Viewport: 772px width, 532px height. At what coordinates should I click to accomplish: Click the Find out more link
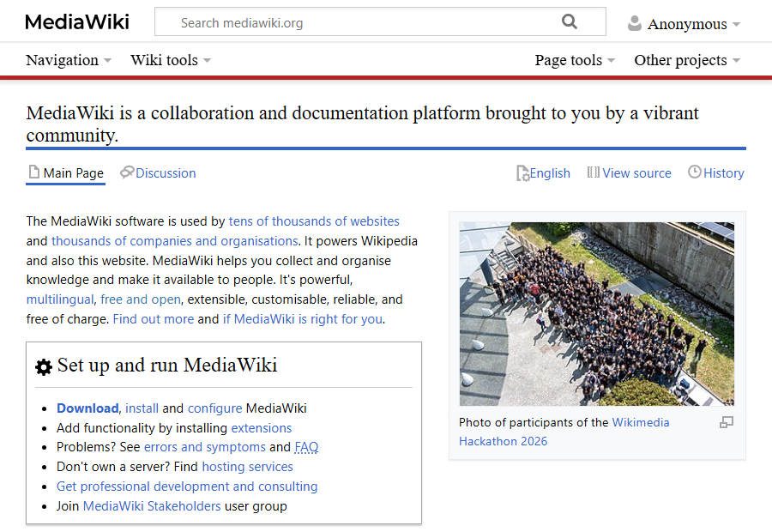[154, 319]
